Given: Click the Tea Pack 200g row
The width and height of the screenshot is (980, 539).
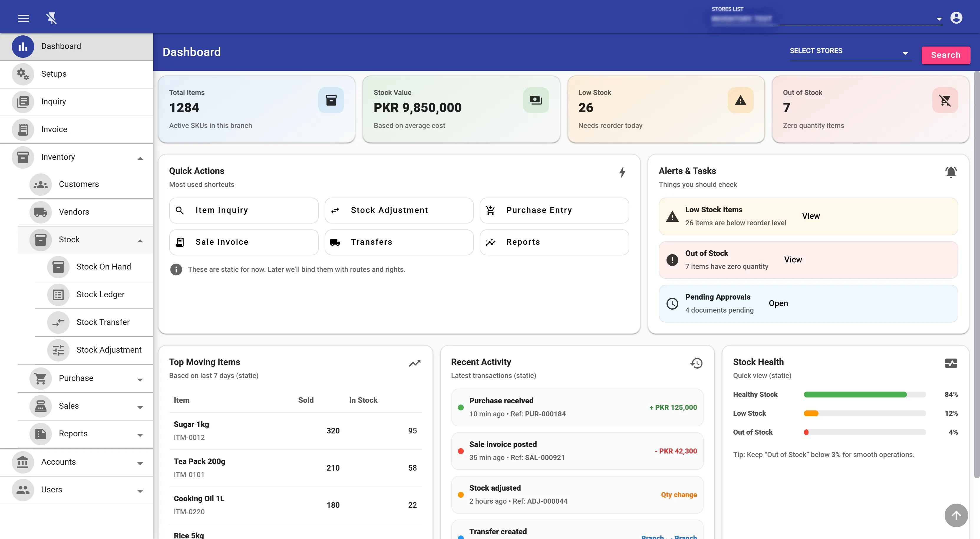Looking at the screenshot, I should coord(296,468).
